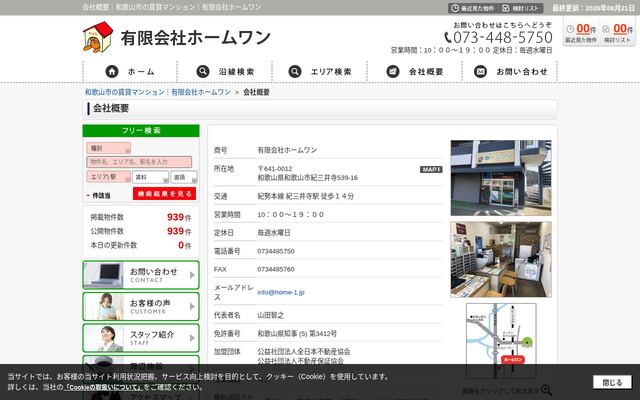Open the エリア|駅 dropdown
Screen dimensions: 640x400
click(x=109, y=177)
